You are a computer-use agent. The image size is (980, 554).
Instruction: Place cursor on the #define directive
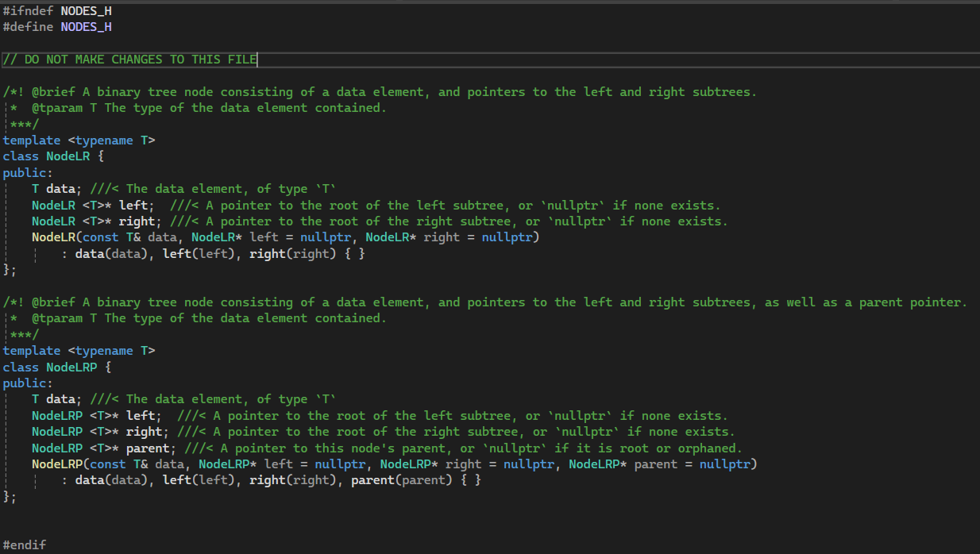pos(26,26)
